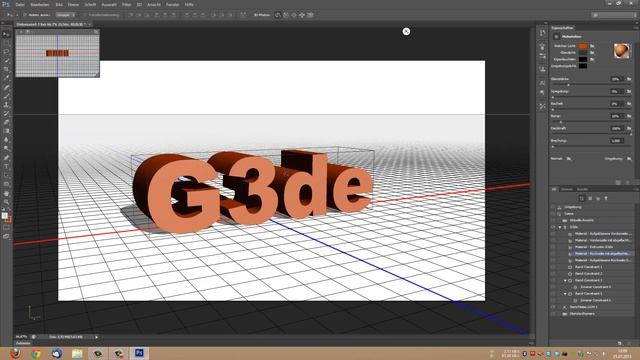The width and height of the screenshot is (640, 360).
Task: Open the Bearbeiten menu
Action: 40,4
